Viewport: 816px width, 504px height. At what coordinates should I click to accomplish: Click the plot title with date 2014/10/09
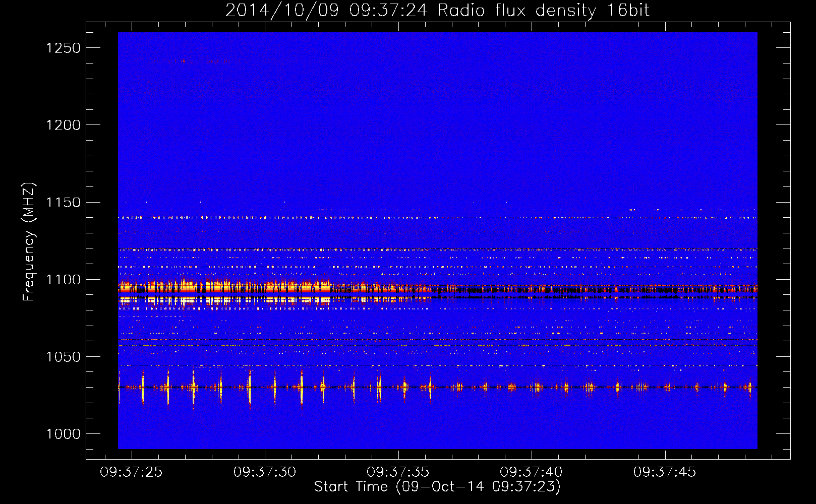438,11
